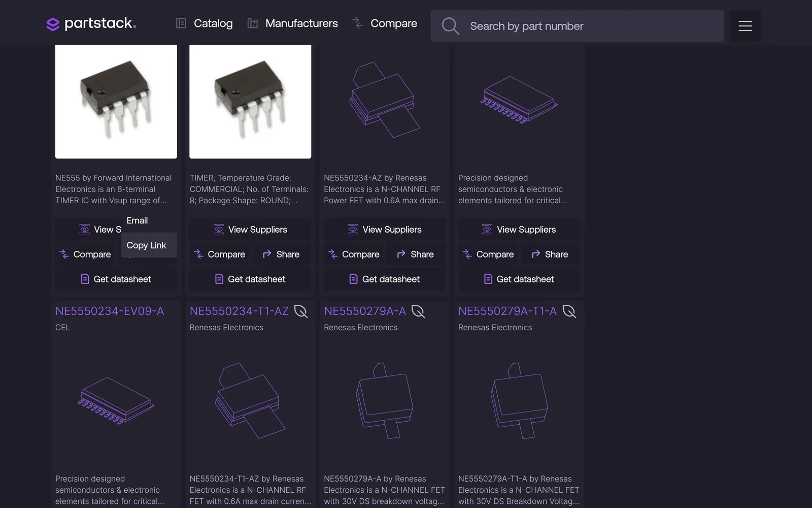Compare the NE555 part
This screenshot has width=812, height=508.
(85, 255)
